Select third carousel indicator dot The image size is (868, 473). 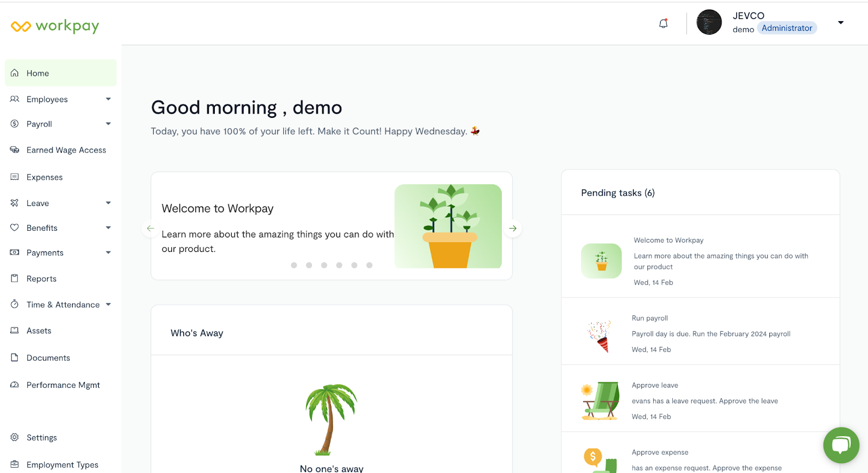click(324, 265)
